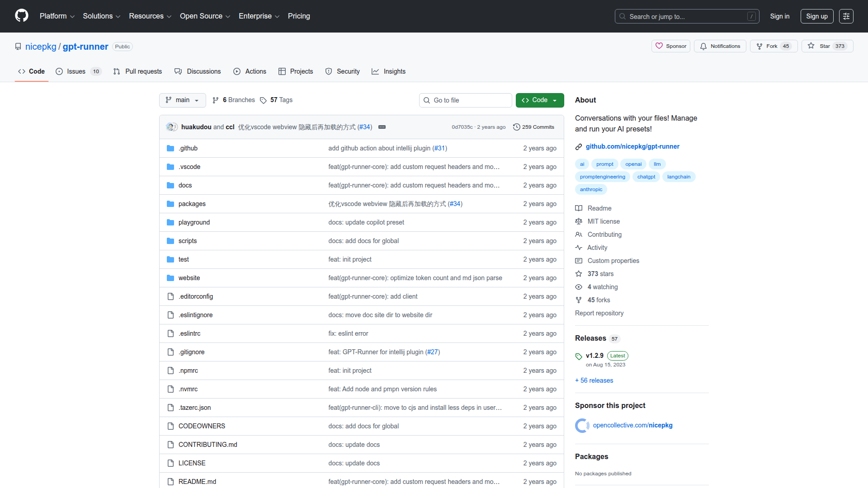Expand commit message ellipsis button

(x=382, y=127)
